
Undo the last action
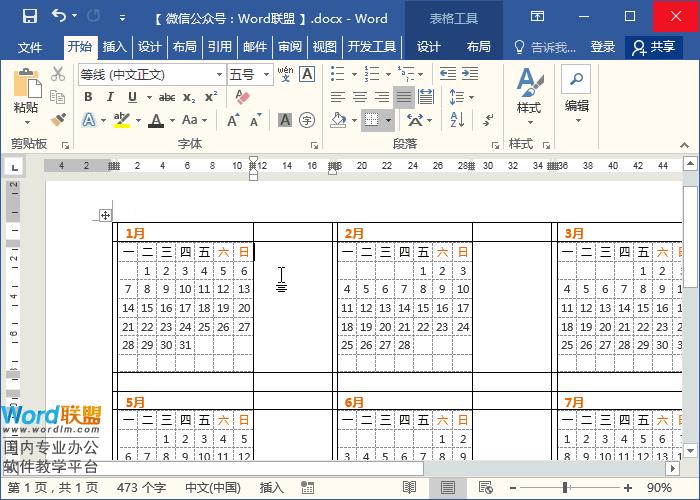tap(58, 16)
